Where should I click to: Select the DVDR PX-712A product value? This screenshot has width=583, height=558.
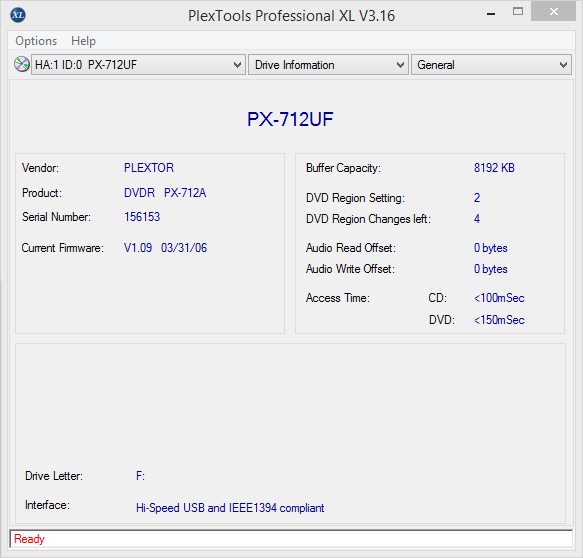(x=165, y=193)
